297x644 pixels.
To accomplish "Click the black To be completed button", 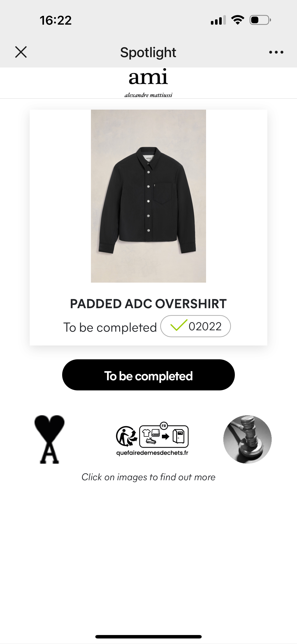I will [x=148, y=375].
